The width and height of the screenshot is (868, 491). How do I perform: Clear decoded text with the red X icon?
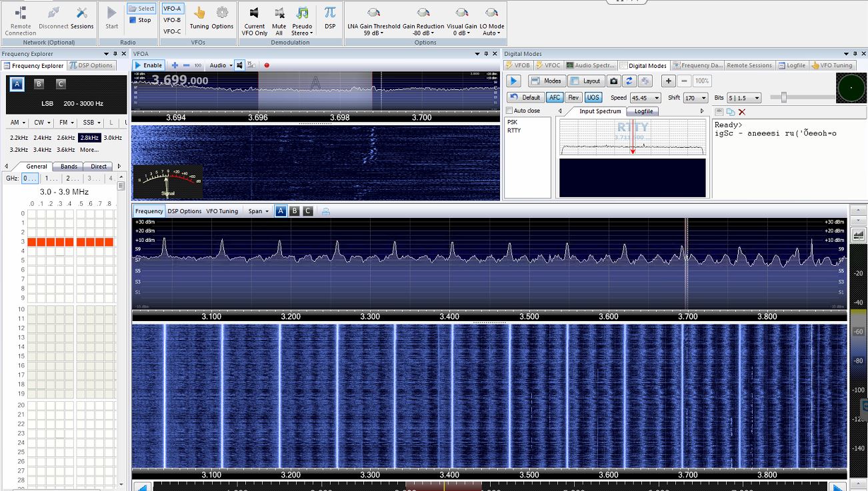(x=742, y=112)
